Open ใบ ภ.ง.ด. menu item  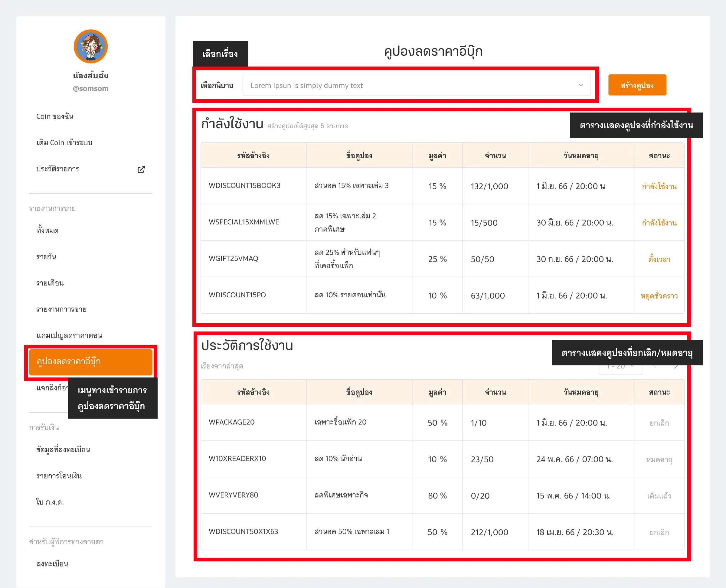click(x=50, y=502)
